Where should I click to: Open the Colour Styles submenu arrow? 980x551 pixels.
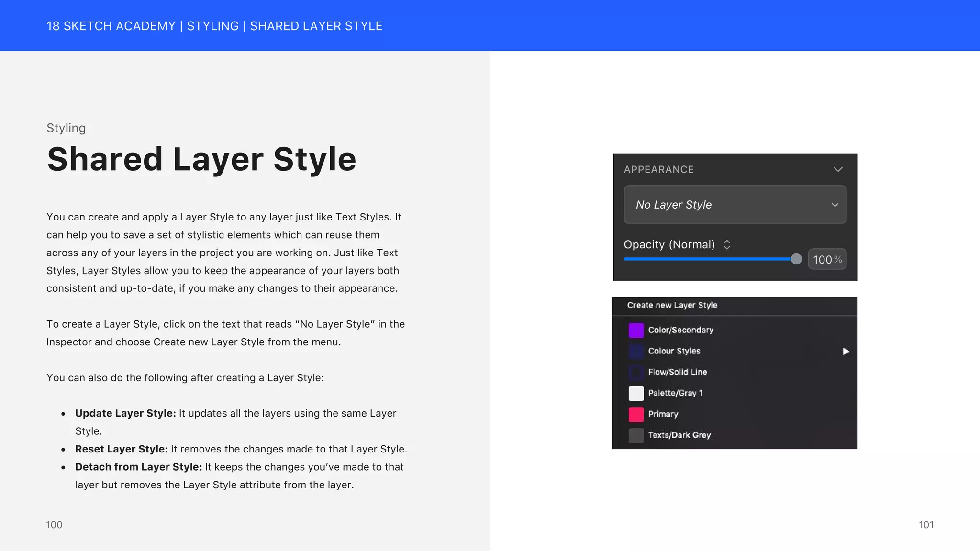click(846, 352)
